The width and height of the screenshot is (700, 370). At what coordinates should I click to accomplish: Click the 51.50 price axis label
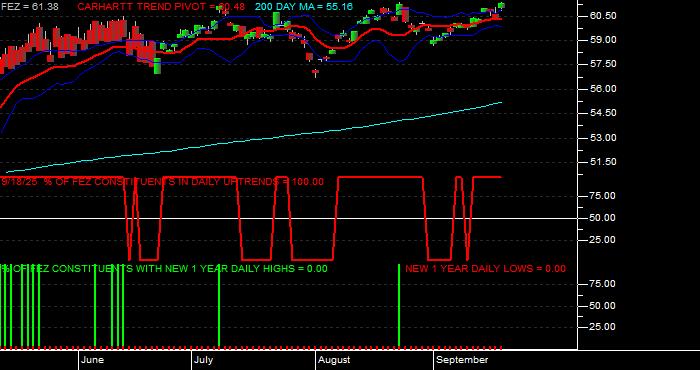pyautogui.click(x=603, y=162)
